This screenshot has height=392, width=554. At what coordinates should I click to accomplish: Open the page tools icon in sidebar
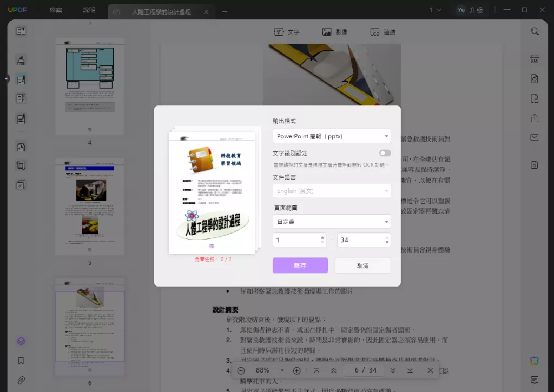21,147
